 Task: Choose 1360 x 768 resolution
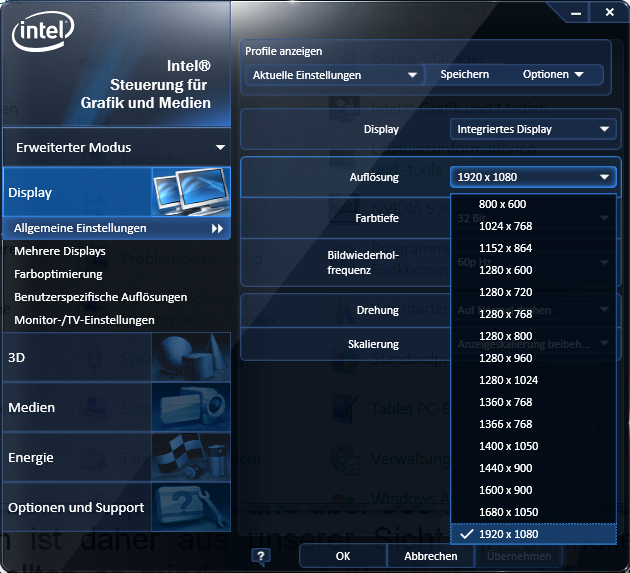click(533, 402)
